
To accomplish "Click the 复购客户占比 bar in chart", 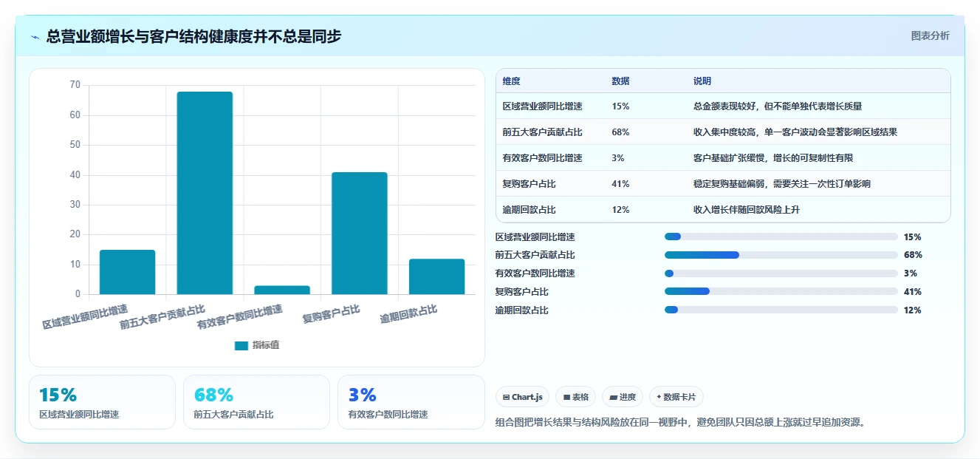I will click(360, 234).
